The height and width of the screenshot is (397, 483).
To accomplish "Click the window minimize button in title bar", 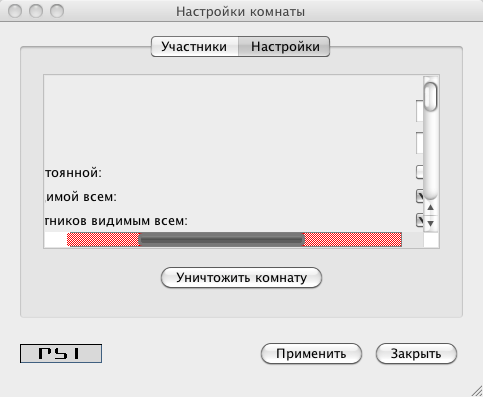I will pyautogui.click(x=36, y=11).
